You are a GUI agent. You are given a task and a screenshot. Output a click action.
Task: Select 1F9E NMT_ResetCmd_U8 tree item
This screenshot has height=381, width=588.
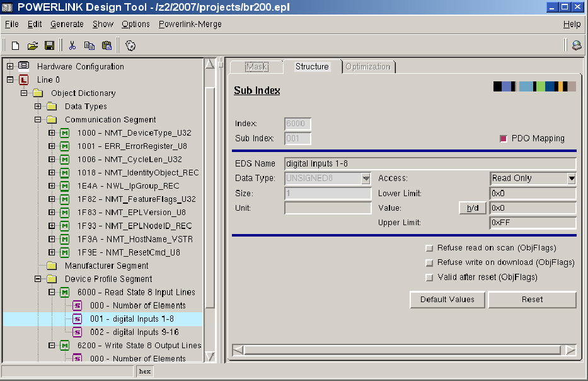click(x=129, y=252)
